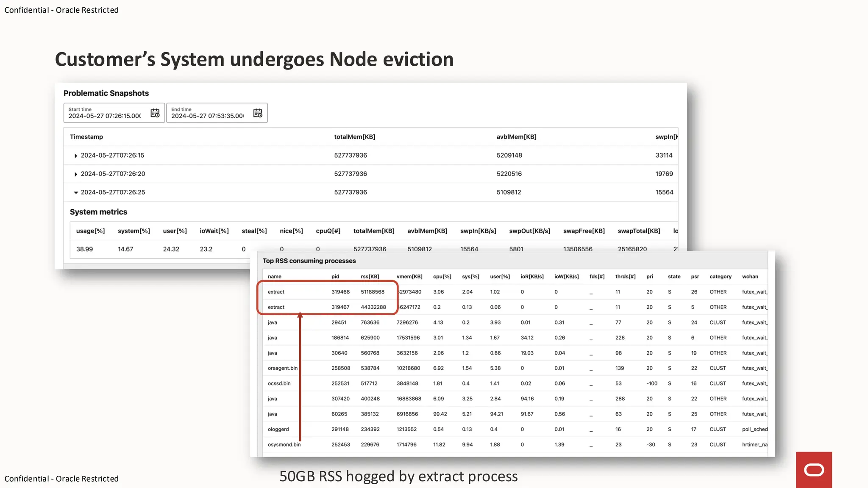Click the ioWait value 23.2
868x488 pixels.
(x=206, y=249)
